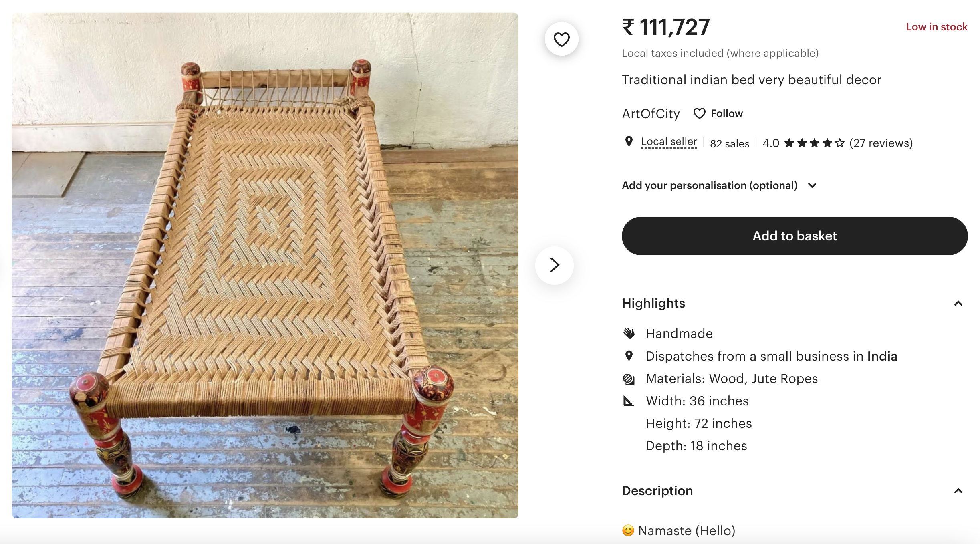980x544 pixels.
Task: Click the Highlights heading
Action: (653, 303)
